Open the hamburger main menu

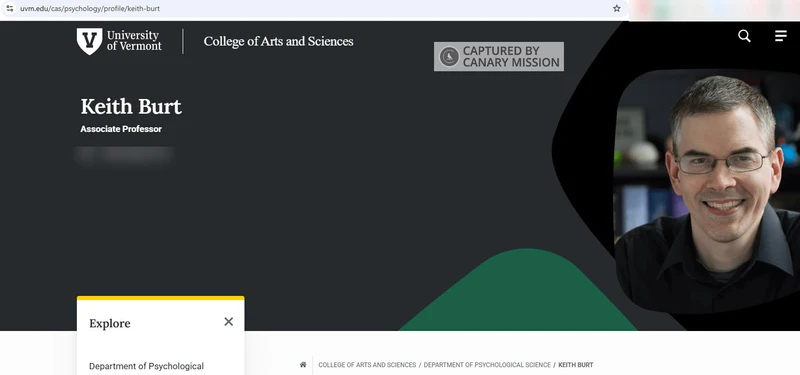point(781,36)
